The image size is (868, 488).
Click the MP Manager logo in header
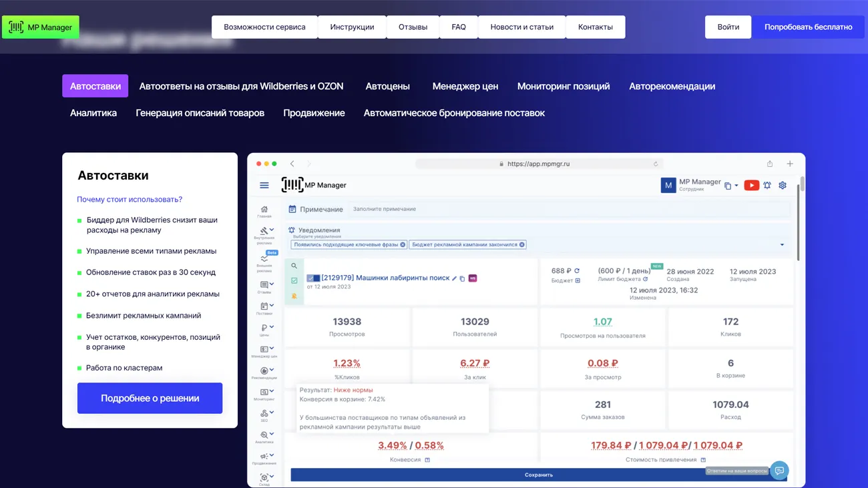[x=41, y=27]
